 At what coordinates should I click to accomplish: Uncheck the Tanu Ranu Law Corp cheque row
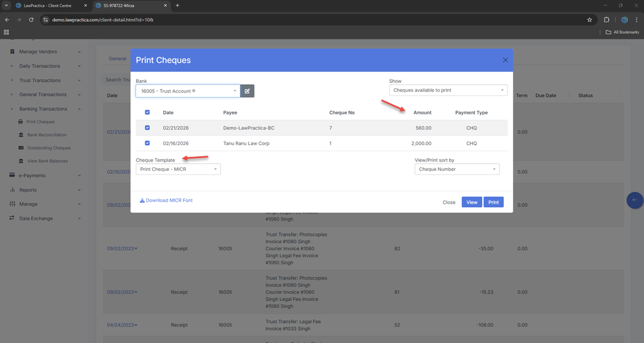click(x=147, y=143)
